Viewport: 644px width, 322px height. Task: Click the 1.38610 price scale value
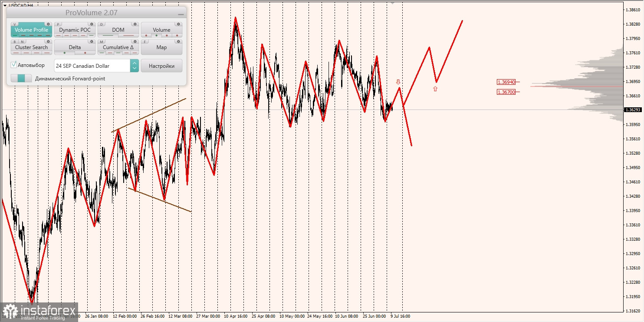633,10
